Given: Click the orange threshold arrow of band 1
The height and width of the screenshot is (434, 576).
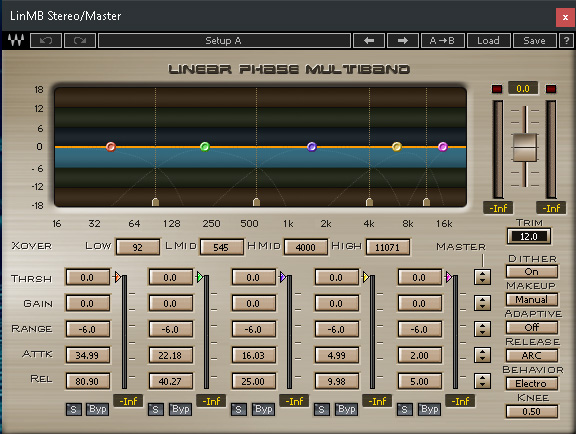Looking at the screenshot, I should tap(117, 277).
